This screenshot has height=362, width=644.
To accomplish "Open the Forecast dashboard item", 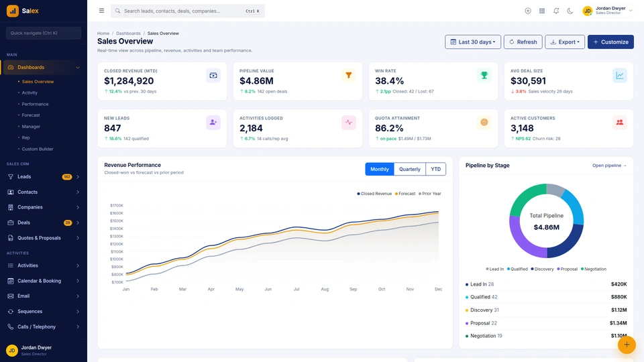I will tap(31, 115).
